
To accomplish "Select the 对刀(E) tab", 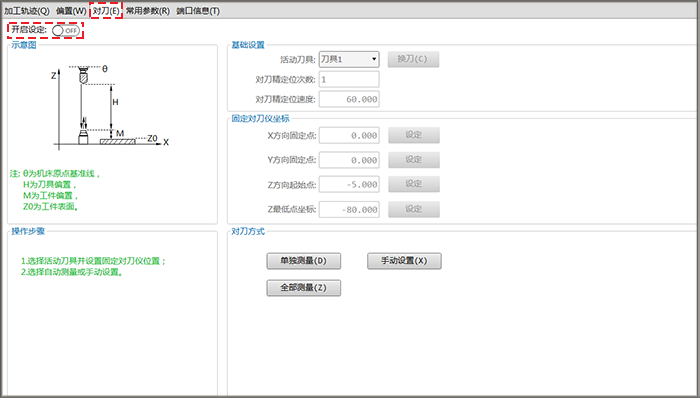I will click(x=106, y=11).
